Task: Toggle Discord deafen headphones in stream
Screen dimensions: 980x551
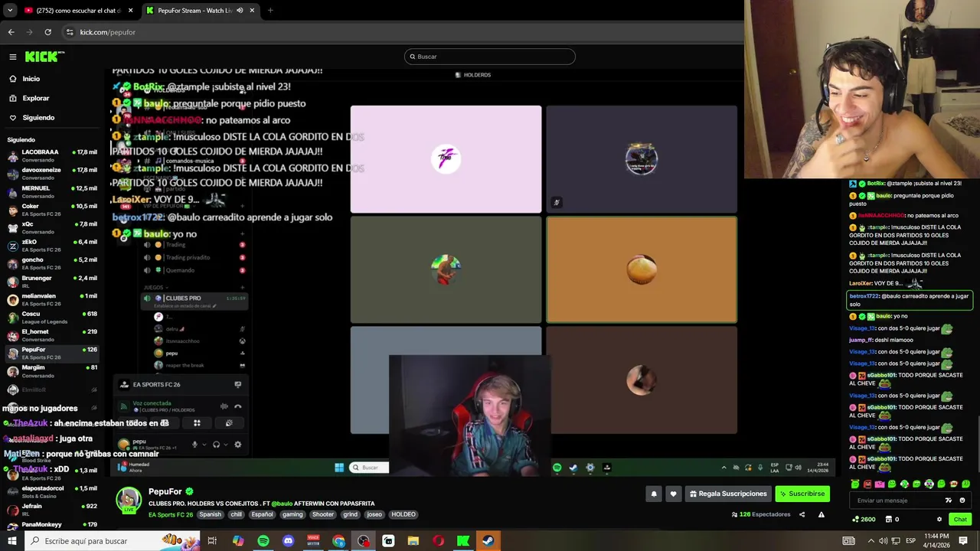Action: coord(216,445)
